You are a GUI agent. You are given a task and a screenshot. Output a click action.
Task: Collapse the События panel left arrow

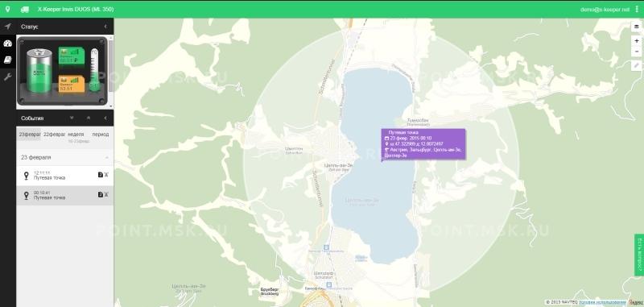pos(105,118)
